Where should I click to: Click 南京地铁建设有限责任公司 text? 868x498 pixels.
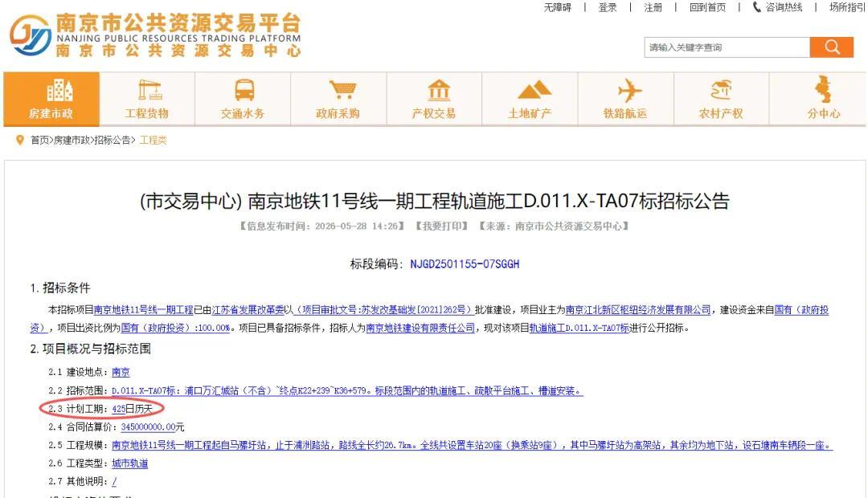coord(420,328)
